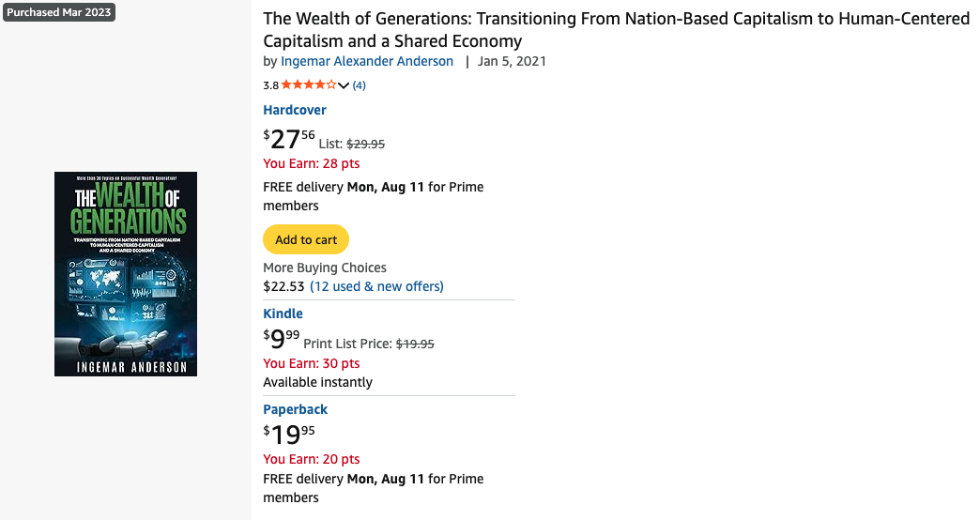
Task: Click the You Earn: 28 pts text
Action: [x=312, y=163]
